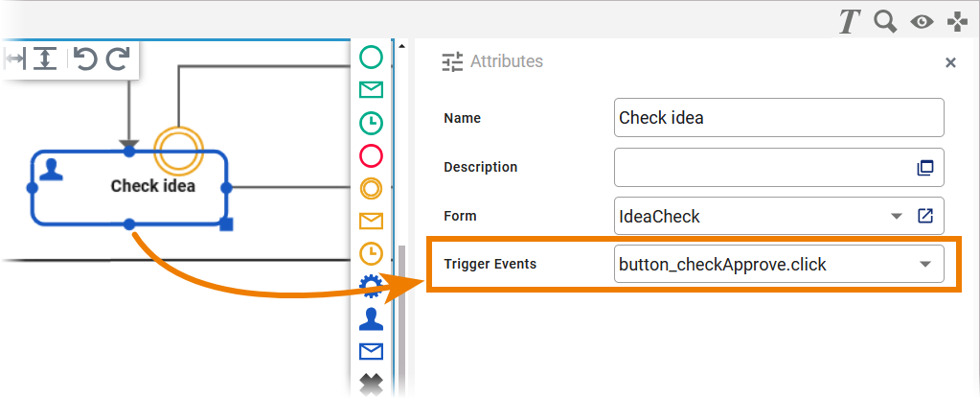Expand the Description field editor popup

925,168
